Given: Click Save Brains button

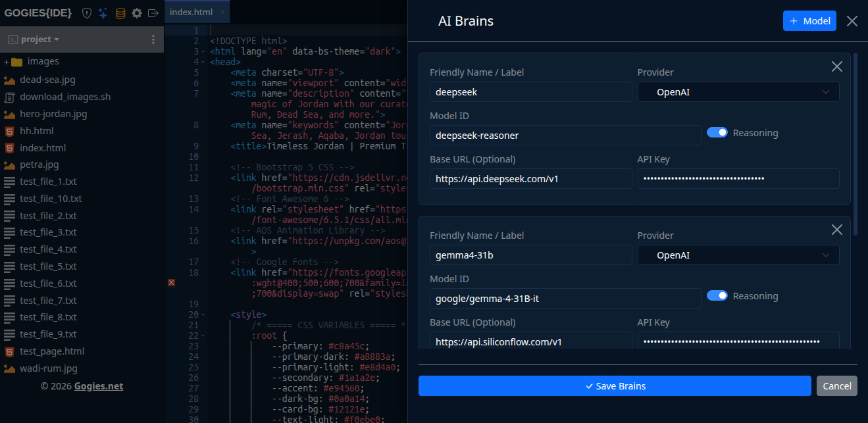Looking at the screenshot, I should (615, 386).
